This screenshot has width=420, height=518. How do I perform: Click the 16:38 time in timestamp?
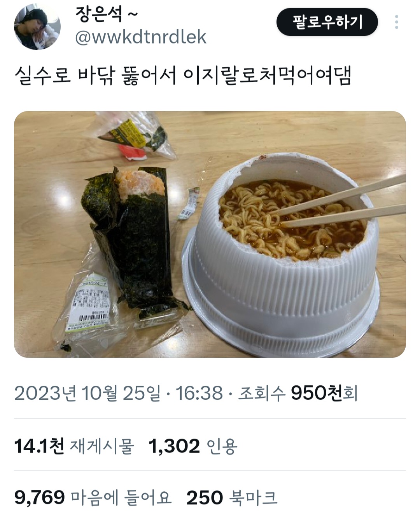pos(199,393)
